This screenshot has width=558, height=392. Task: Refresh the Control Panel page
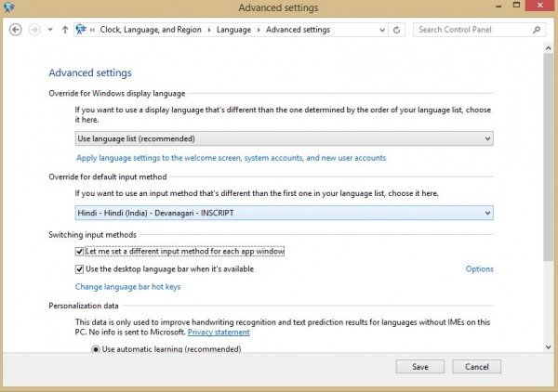pos(398,30)
